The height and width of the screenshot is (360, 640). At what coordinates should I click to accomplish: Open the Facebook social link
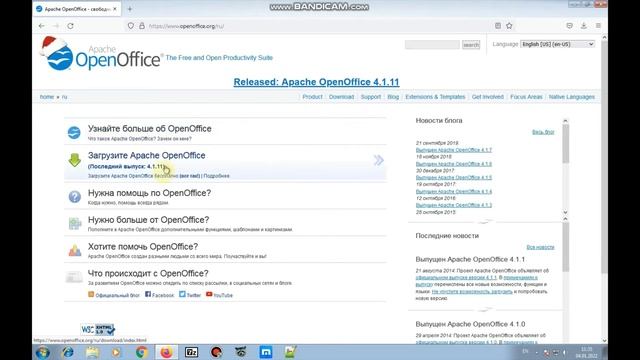160,295
